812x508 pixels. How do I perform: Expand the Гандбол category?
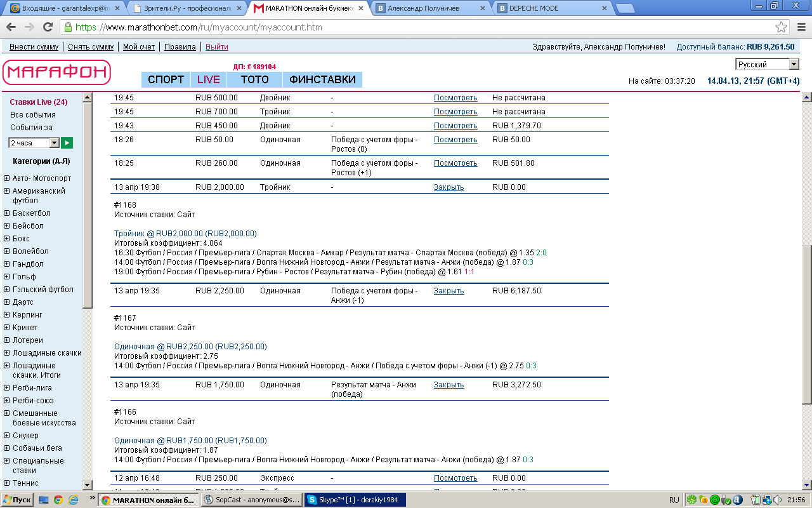coord(6,264)
